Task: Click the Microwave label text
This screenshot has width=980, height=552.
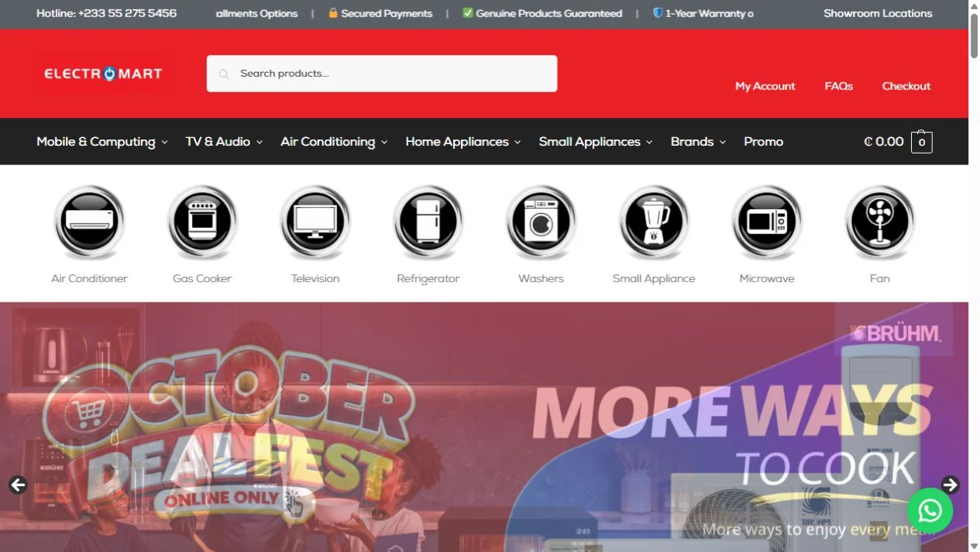Action: pos(767,278)
